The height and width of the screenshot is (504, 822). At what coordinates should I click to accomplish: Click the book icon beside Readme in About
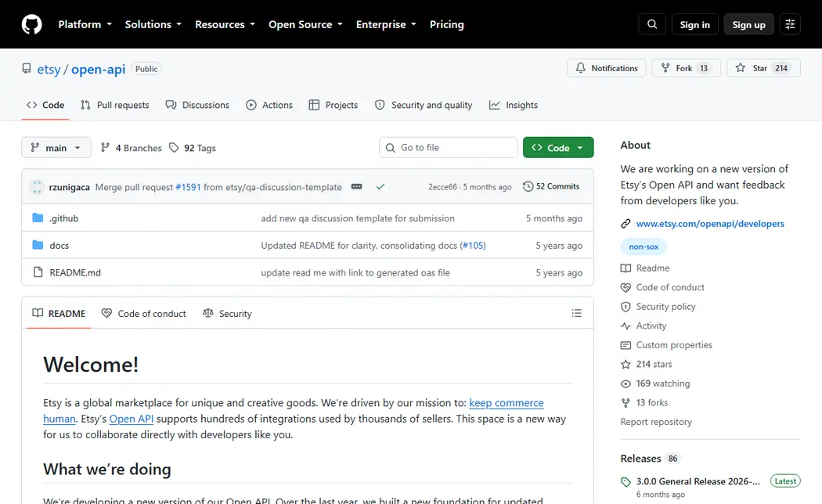(x=626, y=268)
